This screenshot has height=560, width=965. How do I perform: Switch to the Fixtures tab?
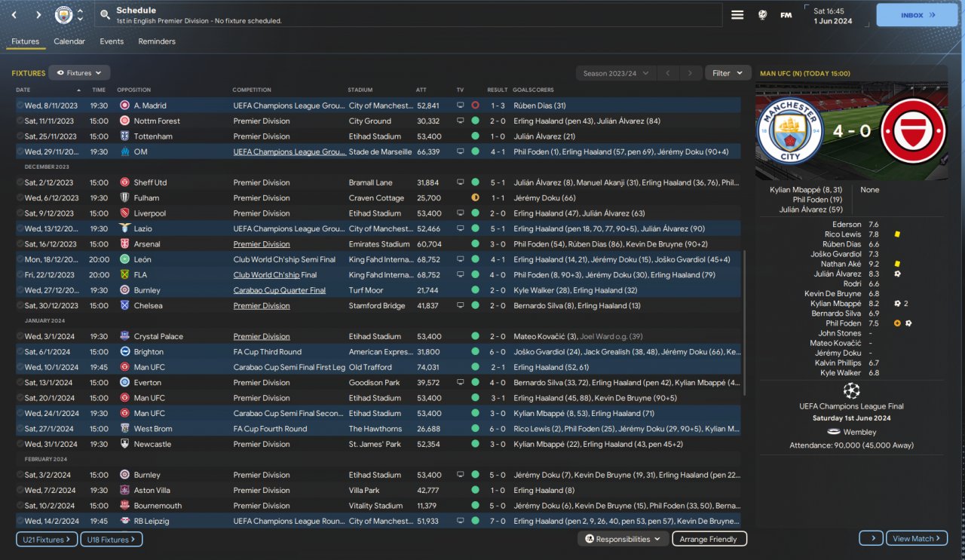[x=25, y=41]
